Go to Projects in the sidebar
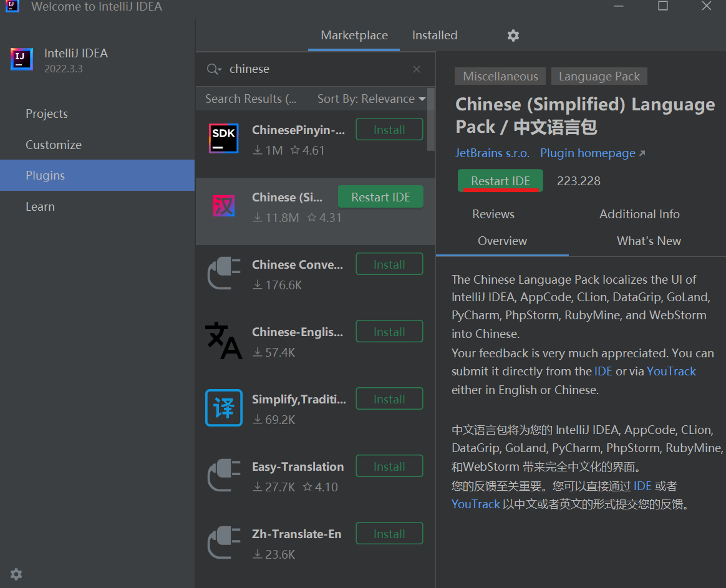The height and width of the screenshot is (588, 726). coord(97,113)
